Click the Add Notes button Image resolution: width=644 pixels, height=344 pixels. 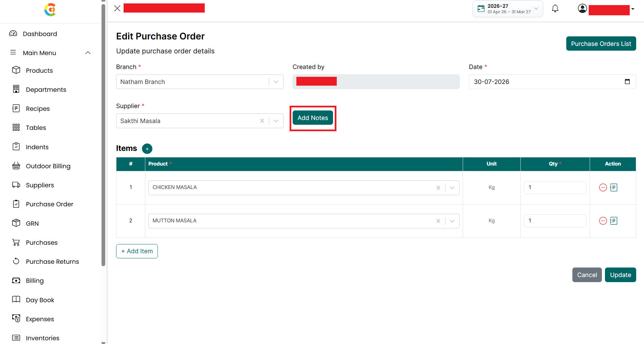[313, 118]
